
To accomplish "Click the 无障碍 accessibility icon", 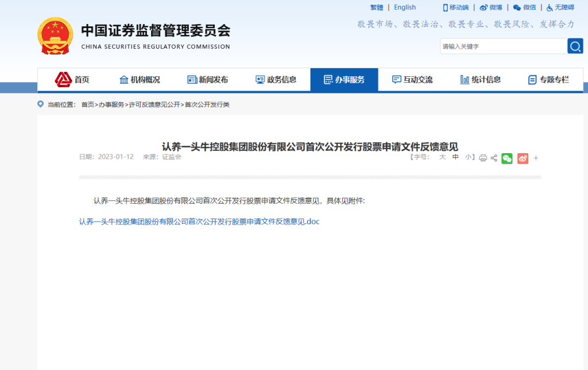I will [560, 7].
